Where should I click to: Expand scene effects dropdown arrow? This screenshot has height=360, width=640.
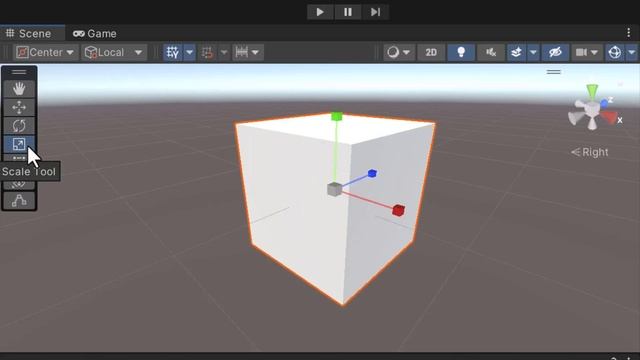pos(533,52)
